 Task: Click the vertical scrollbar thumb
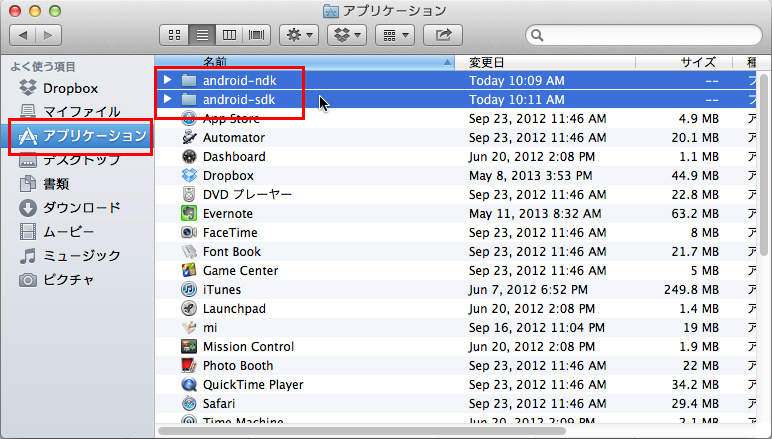click(x=763, y=165)
